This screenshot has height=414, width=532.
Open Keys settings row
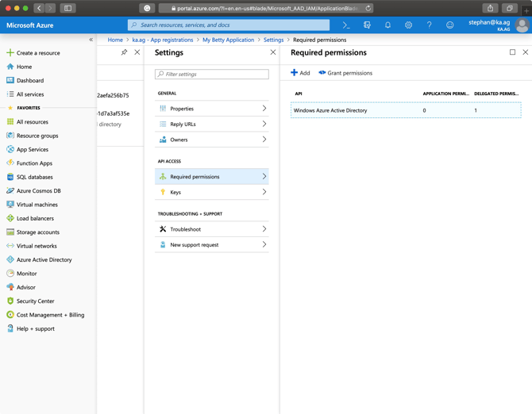(212, 192)
